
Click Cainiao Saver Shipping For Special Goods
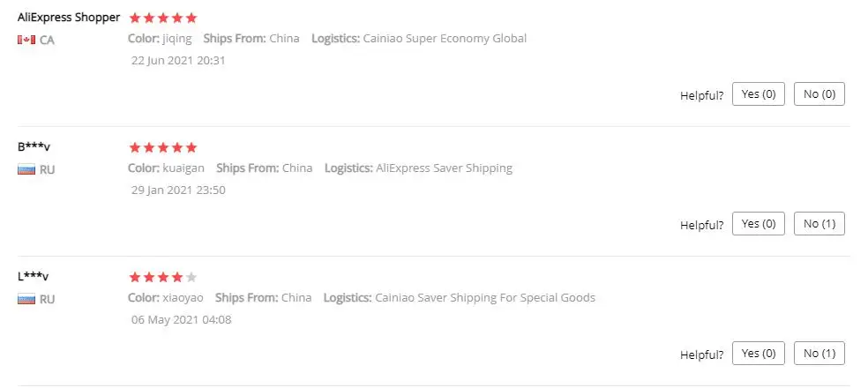[484, 298]
